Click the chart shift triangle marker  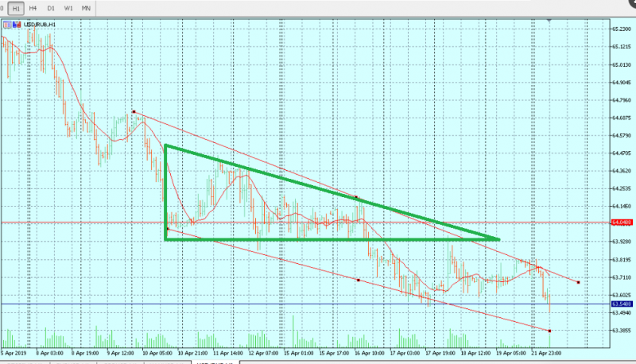point(549,20)
